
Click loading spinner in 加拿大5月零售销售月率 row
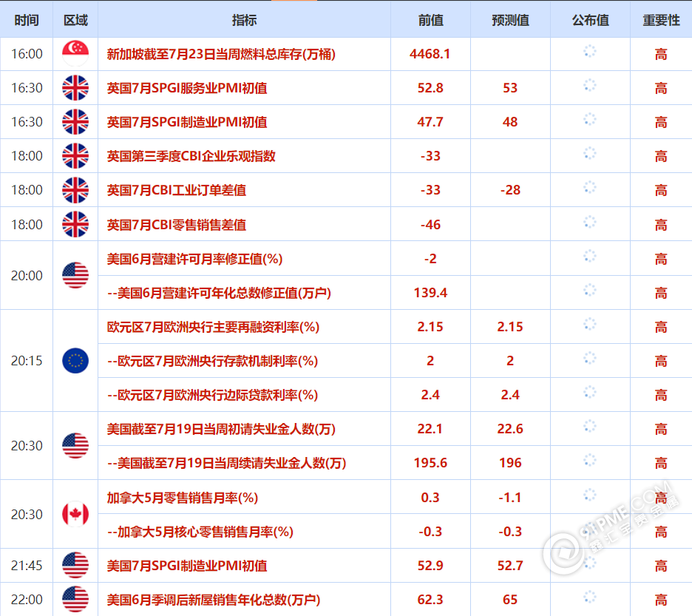coord(590,495)
